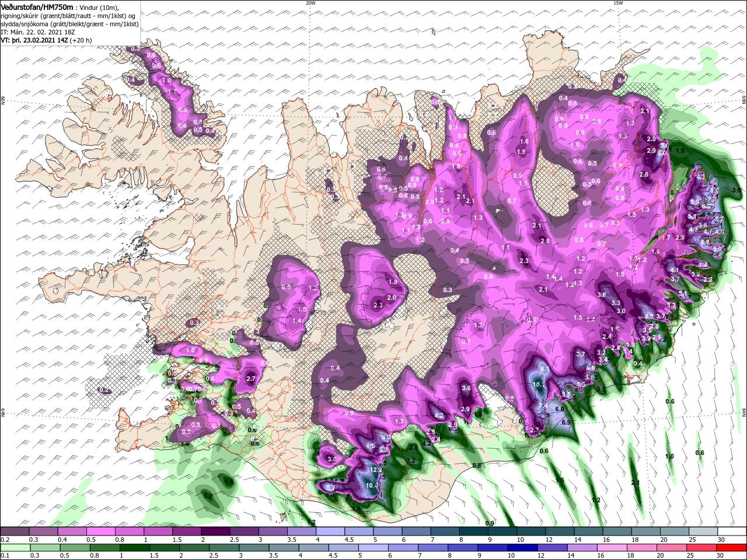Click the dark mauve 0.2–0.3 swatch, upper scale

(15, 531)
